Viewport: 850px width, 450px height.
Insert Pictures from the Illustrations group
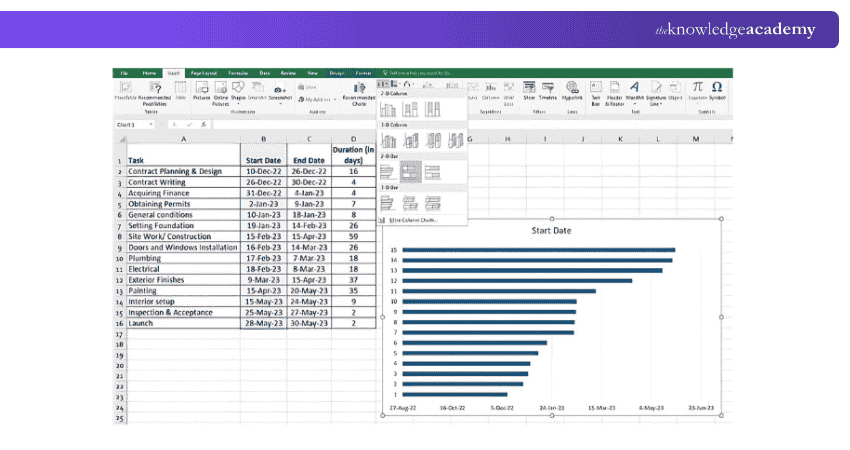coord(202,91)
